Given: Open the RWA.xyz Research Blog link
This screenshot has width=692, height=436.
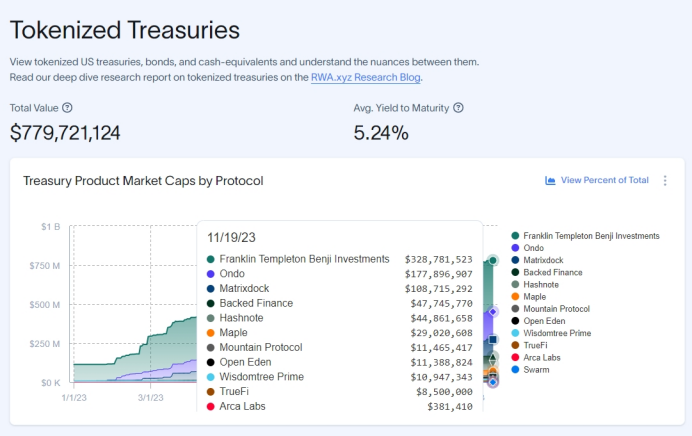Looking at the screenshot, I should pyautogui.click(x=364, y=77).
